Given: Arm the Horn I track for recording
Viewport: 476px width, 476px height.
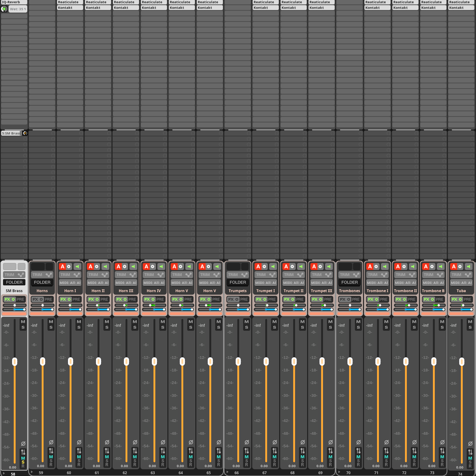Looking at the screenshot, I should (62, 266).
